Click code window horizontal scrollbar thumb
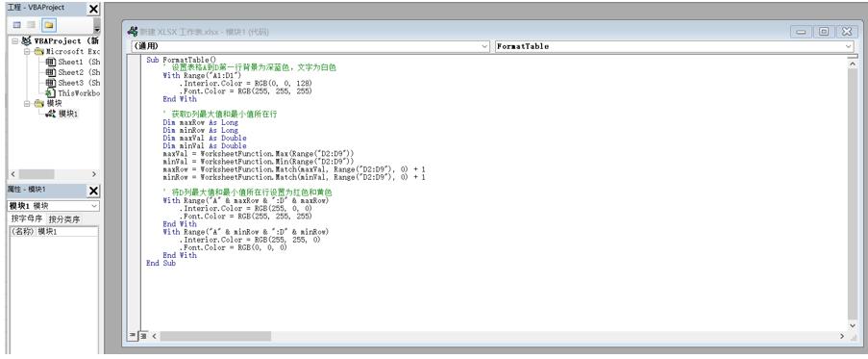The image size is (868, 359). click(216, 336)
